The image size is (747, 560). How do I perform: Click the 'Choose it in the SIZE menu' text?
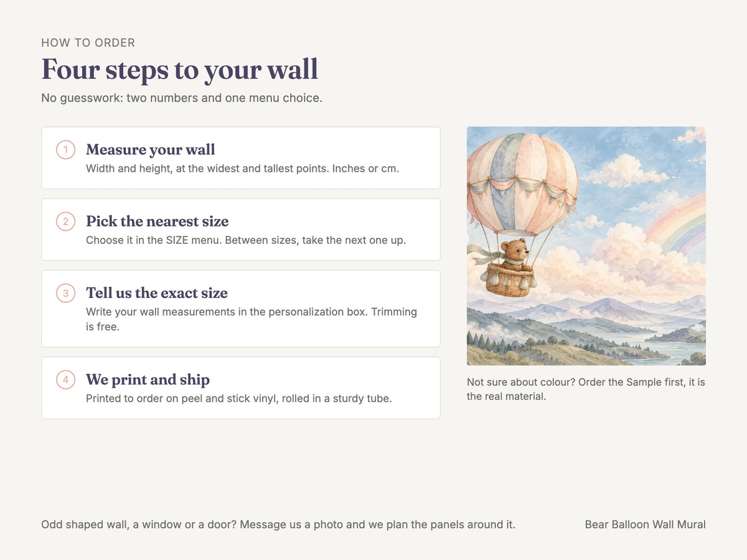(x=246, y=240)
